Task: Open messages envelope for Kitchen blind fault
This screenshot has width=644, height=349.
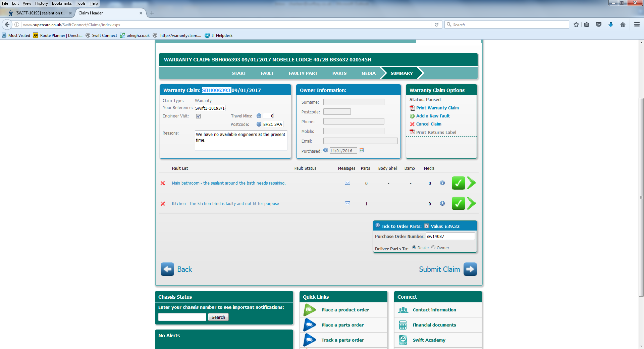Action: (x=347, y=203)
